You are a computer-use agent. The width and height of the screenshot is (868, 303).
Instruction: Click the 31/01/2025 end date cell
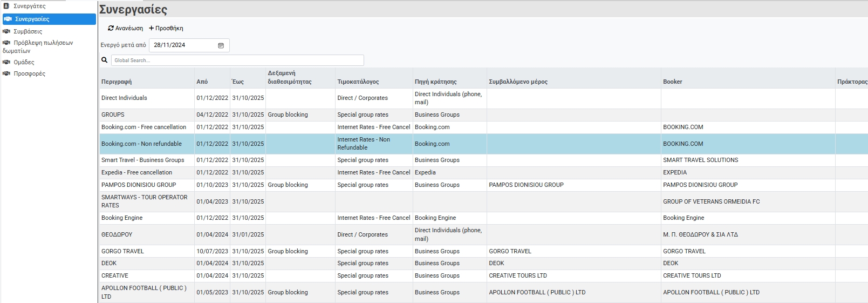[248, 234]
